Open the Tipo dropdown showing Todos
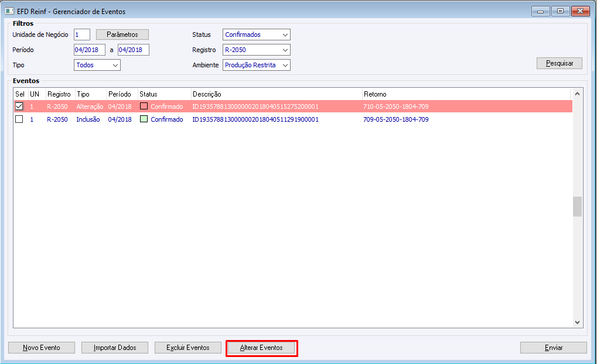The width and height of the screenshot is (597, 364). coord(97,65)
